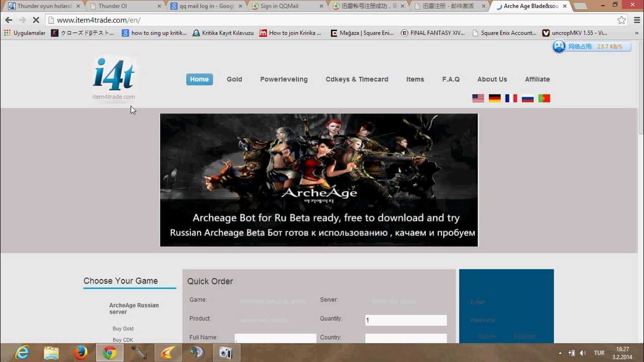Switch to the Thunder OI tab
This screenshot has height=362, width=644.
tap(125, 7)
